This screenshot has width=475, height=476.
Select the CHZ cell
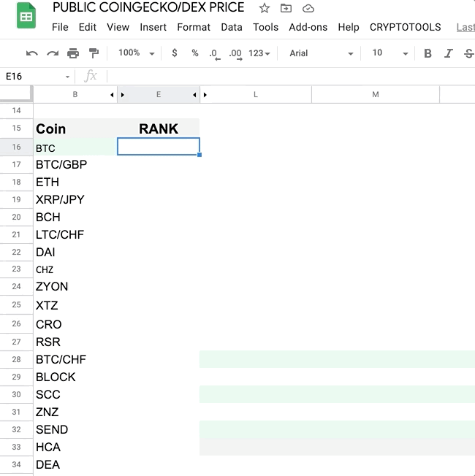pos(75,269)
